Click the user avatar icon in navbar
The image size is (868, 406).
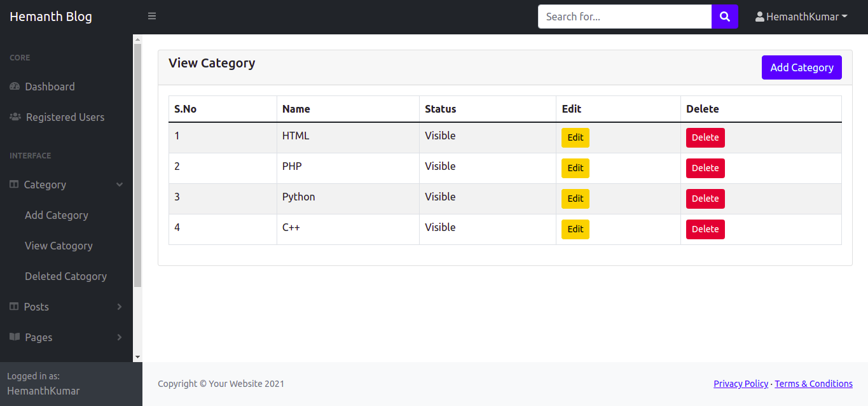pos(759,17)
